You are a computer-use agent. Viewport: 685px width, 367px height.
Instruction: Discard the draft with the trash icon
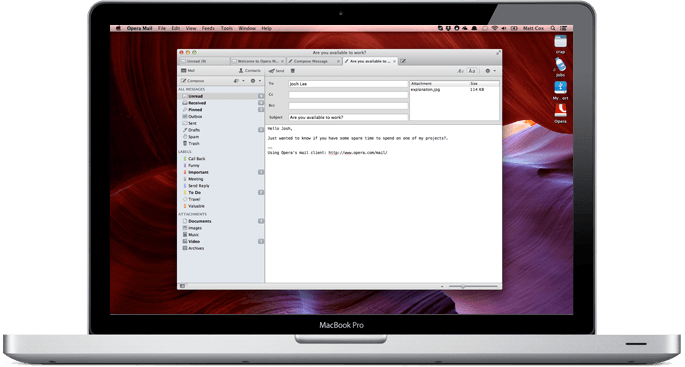293,71
